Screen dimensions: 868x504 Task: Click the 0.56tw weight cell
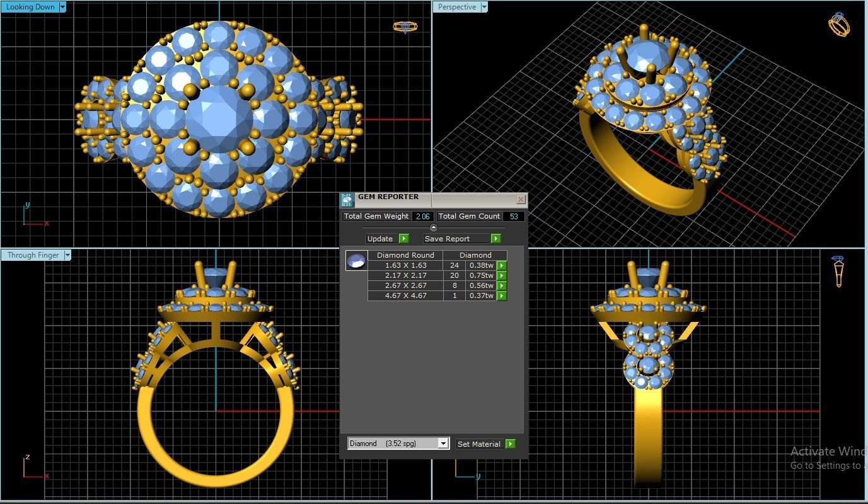(482, 285)
